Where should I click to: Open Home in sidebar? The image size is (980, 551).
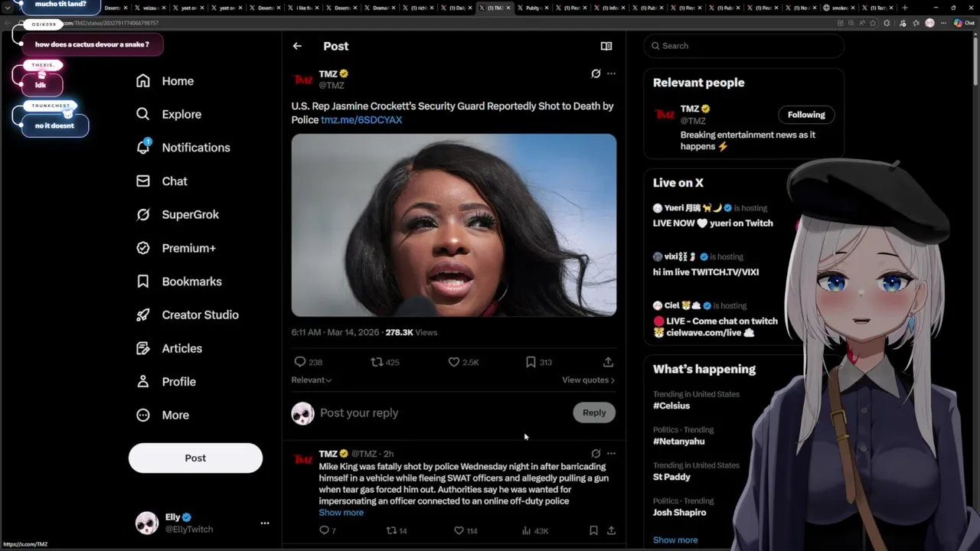(165, 81)
